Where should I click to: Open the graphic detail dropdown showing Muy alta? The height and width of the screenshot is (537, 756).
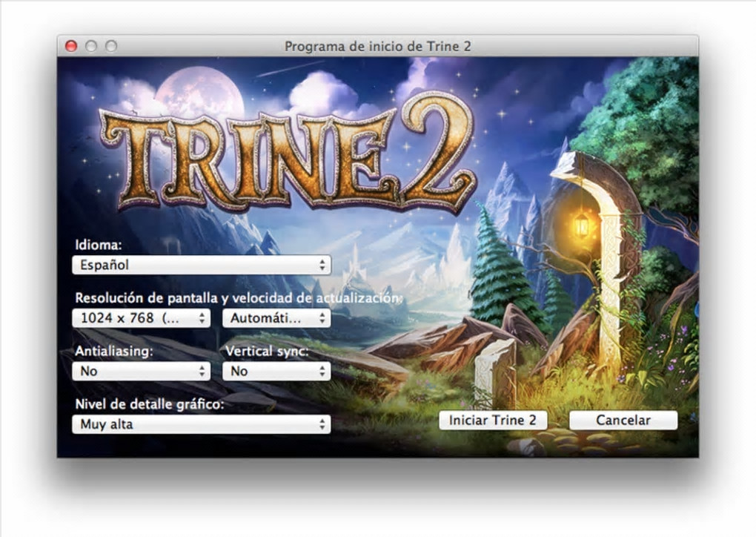coord(202,424)
